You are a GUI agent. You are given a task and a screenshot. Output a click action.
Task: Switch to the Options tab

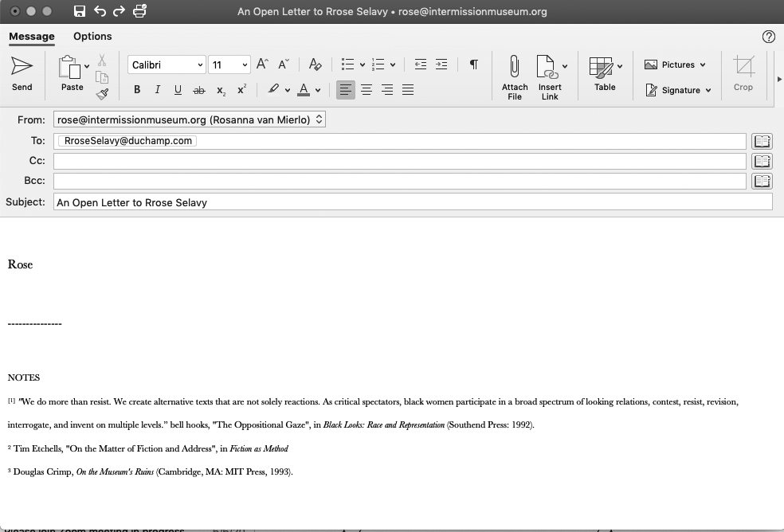point(92,37)
